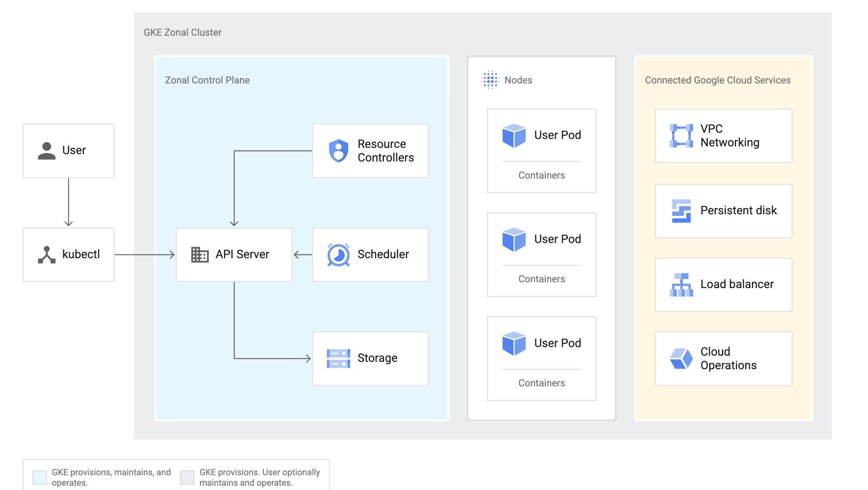
Task: Click the User person icon
Action: point(47,151)
